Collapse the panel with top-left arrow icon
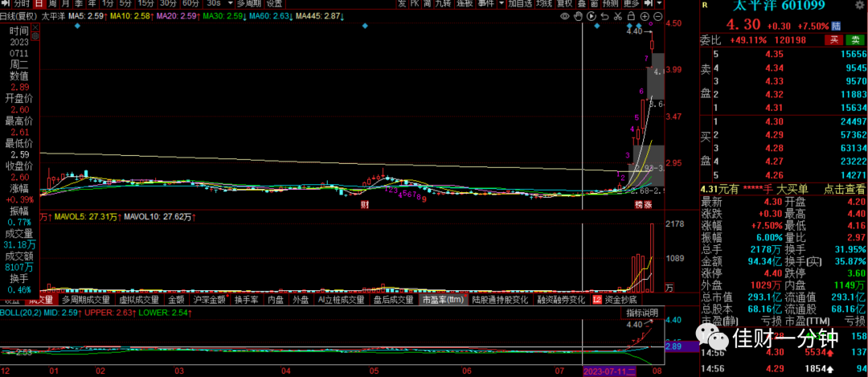The width and height of the screenshot is (868, 377). 6,3
